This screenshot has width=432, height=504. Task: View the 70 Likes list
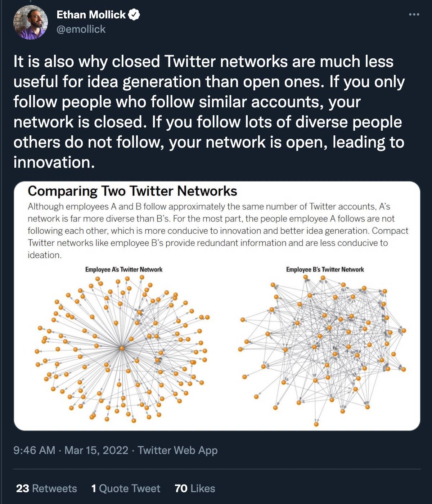(195, 489)
